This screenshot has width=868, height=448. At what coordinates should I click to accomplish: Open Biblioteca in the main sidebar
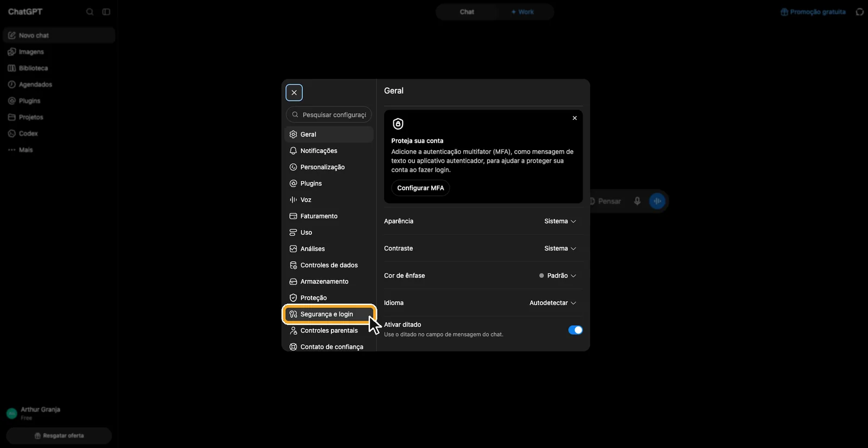[x=59, y=68]
